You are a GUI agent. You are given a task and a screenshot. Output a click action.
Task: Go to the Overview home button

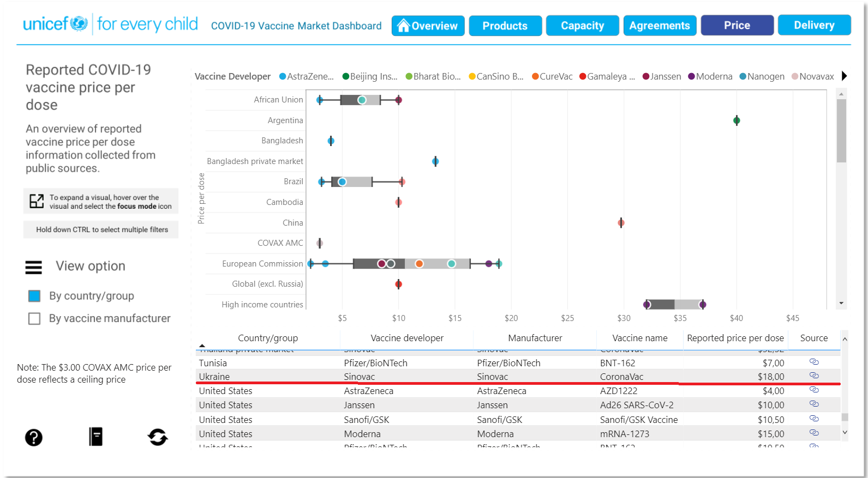coord(428,26)
